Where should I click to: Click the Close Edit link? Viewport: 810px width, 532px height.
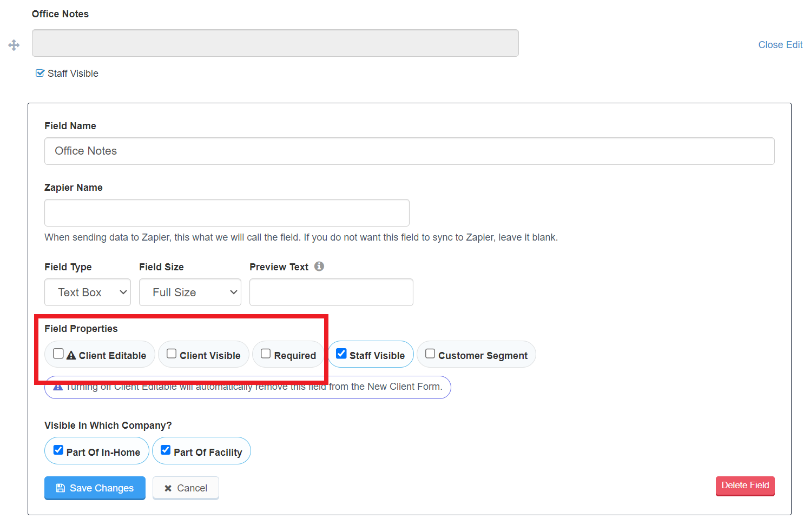click(780, 45)
